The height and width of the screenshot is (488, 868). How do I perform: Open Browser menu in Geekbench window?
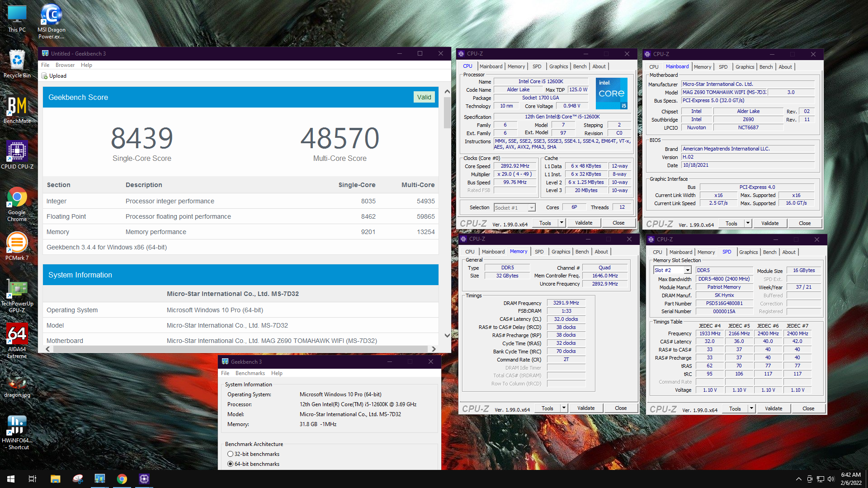pos(65,65)
